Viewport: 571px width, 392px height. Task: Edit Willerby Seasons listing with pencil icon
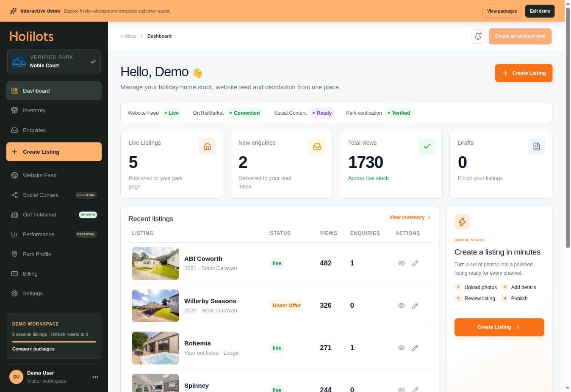415,306
